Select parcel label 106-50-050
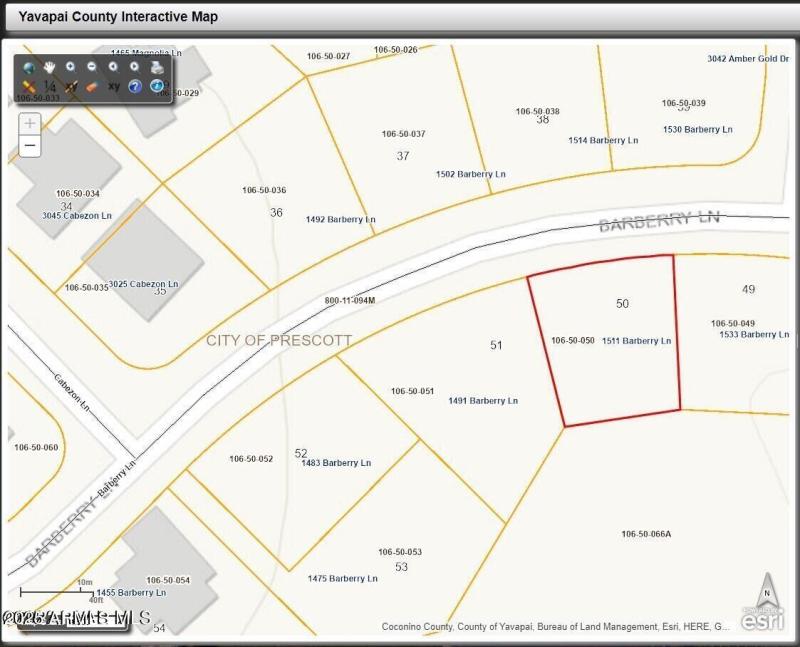800x647 pixels. click(571, 340)
